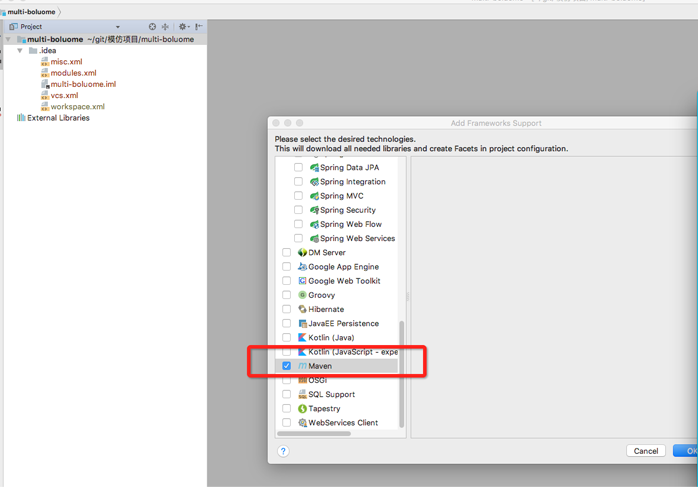Screen dimensions: 698x487
Task: Click the Maven icon
Action: click(302, 366)
